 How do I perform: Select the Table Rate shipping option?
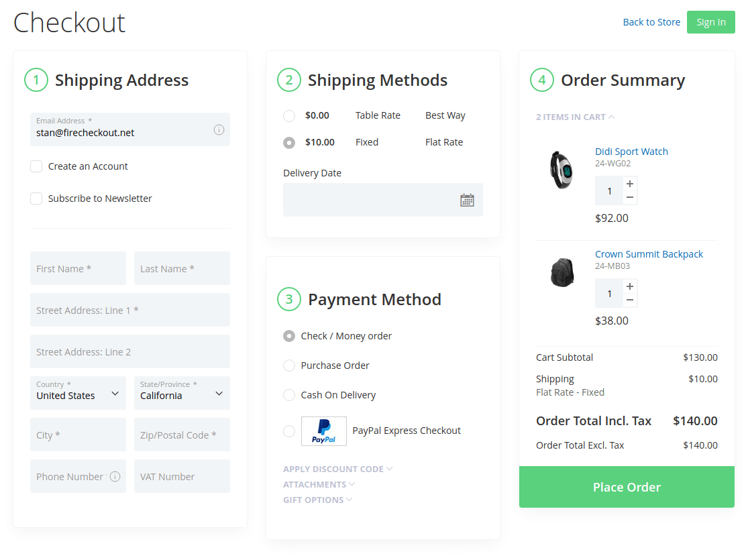[x=289, y=116]
